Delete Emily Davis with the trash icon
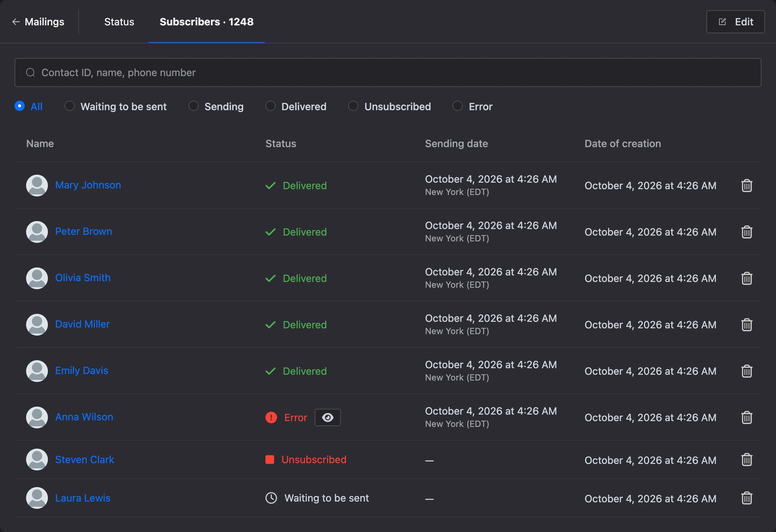The image size is (776, 532). coord(747,371)
